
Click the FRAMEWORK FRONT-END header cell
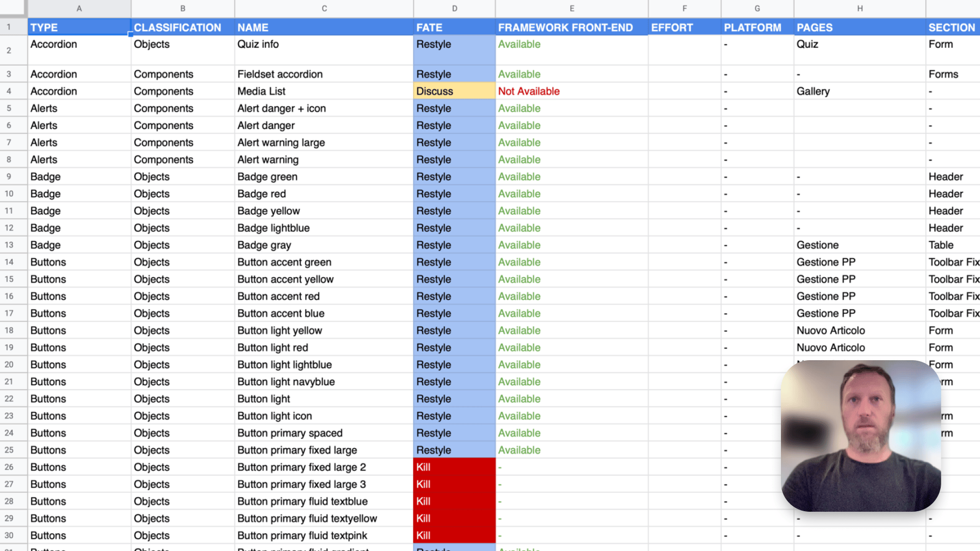(x=572, y=28)
